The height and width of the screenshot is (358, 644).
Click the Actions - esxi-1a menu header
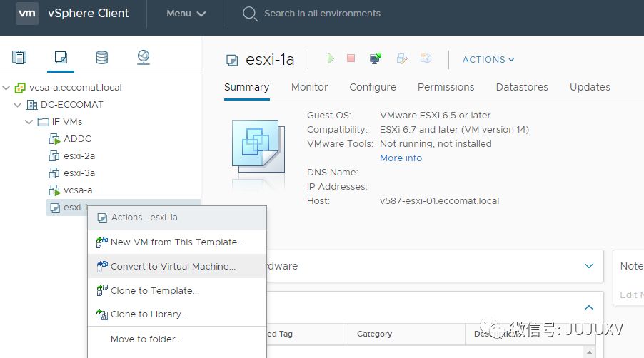pyautogui.click(x=177, y=218)
